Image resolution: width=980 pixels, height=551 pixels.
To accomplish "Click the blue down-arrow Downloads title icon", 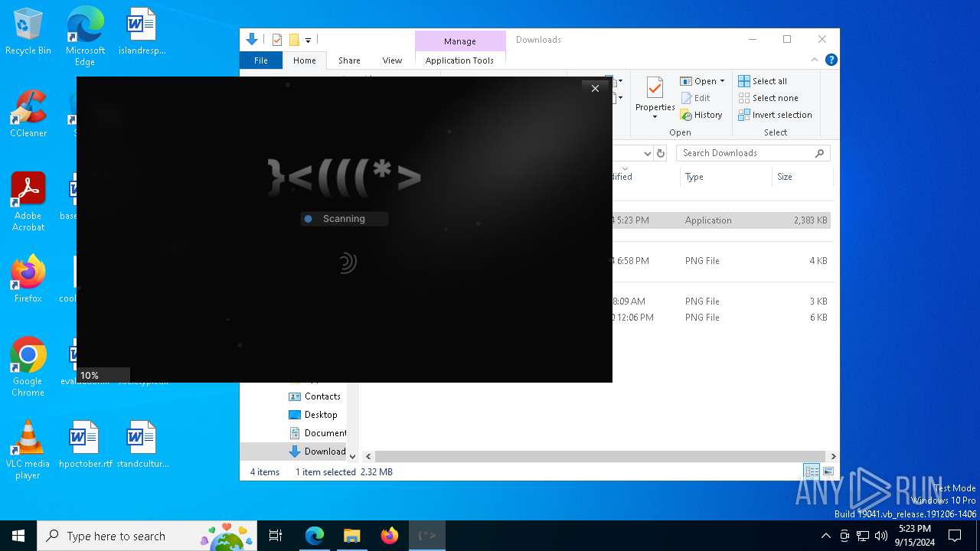I will (x=251, y=40).
